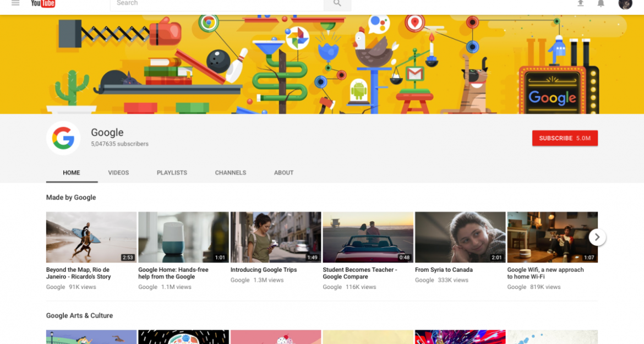Play the convertible car thumbnail 0:48
Viewport: 644px width, 344px height.
tap(368, 237)
